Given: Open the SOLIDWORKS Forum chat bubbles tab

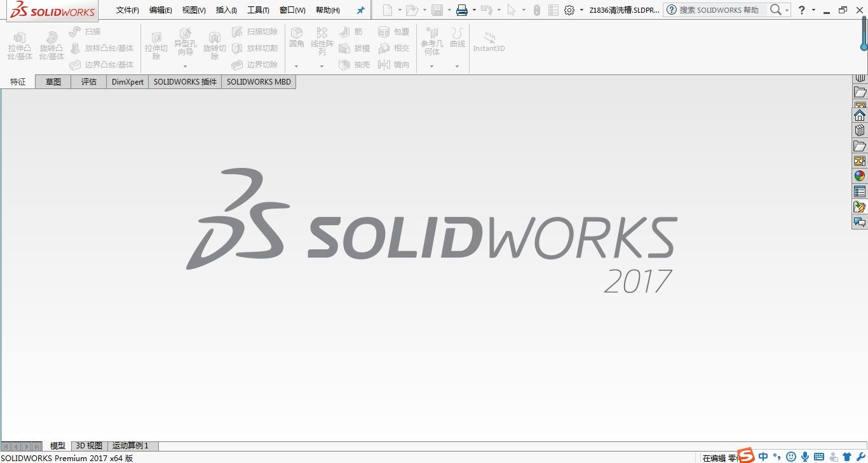Looking at the screenshot, I should click(860, 222).
